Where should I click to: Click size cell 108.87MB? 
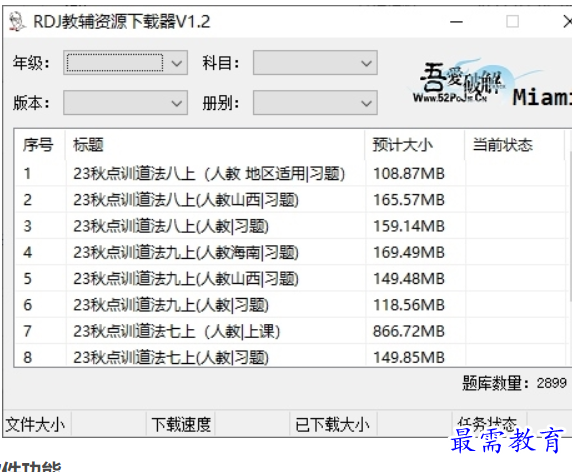coord(409,174)
